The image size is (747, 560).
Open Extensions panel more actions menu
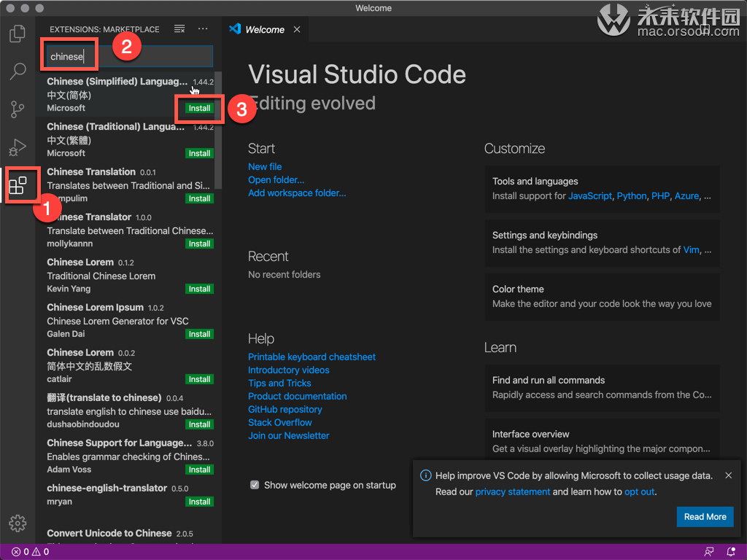(203, 29)
